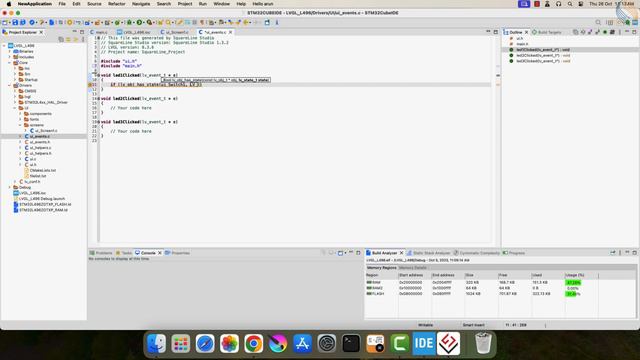Click the Save All toolbar icon

[23, 22]
